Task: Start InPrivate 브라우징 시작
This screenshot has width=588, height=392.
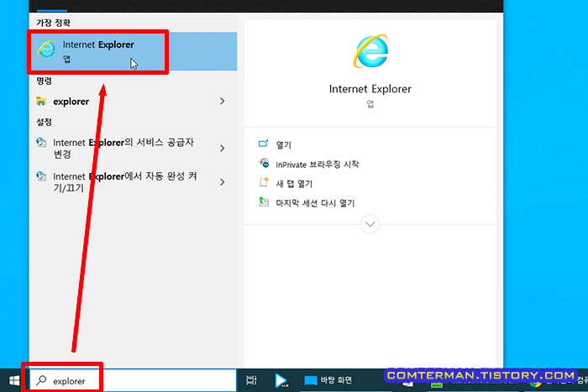Action: (318, 165)
